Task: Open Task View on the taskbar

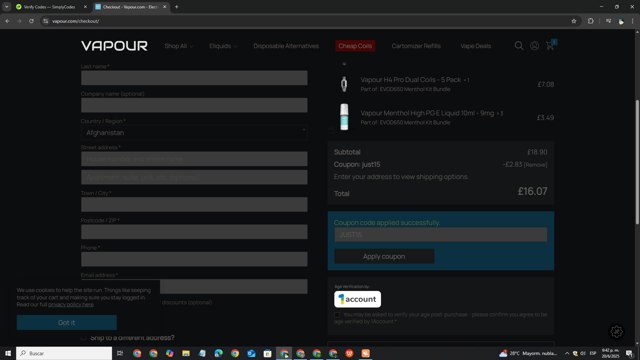Action: 120,353
